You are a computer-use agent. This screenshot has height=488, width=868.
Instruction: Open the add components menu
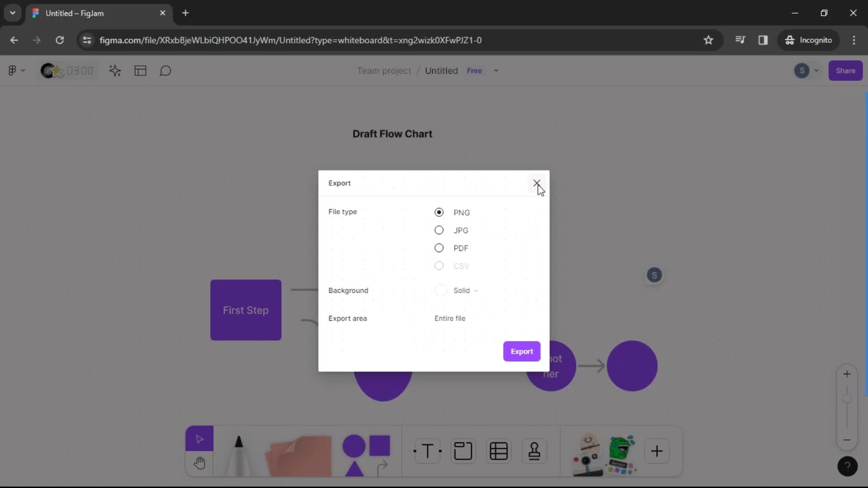pos(657,450)
